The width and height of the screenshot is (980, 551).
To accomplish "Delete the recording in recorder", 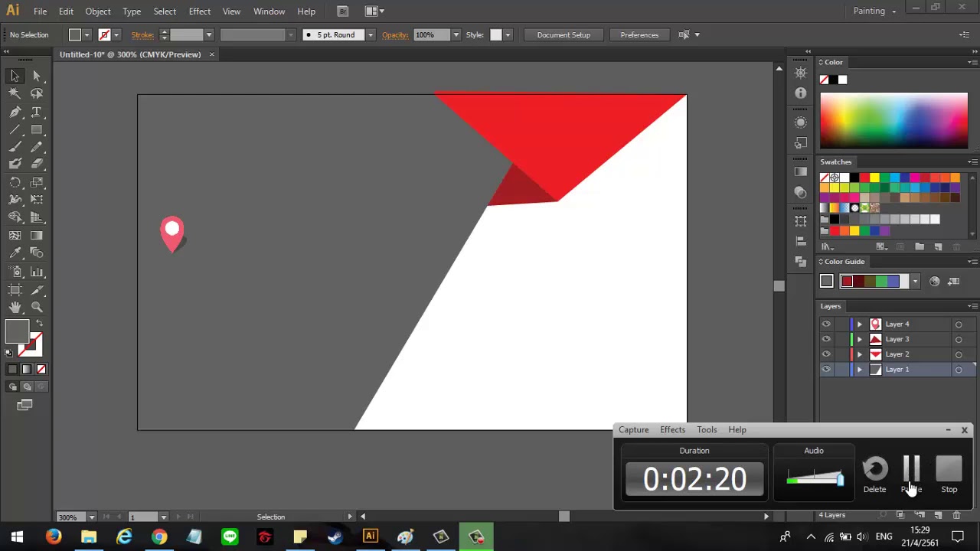I will pos(875,475).
